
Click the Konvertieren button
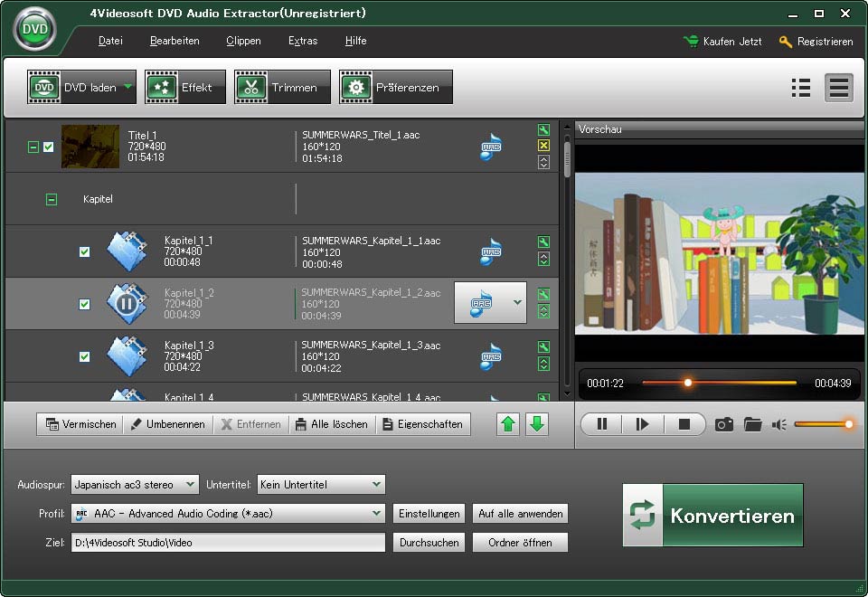[712, 516]
